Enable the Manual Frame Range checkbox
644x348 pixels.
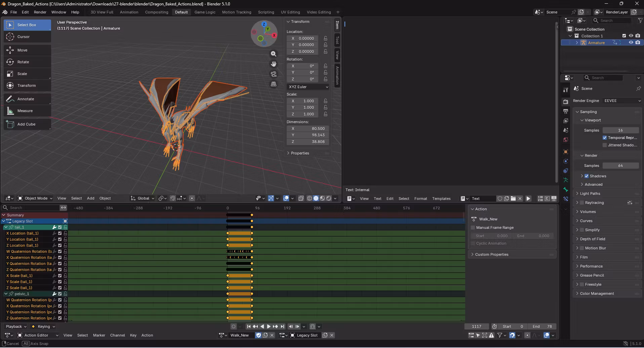(x=473, y=228)
